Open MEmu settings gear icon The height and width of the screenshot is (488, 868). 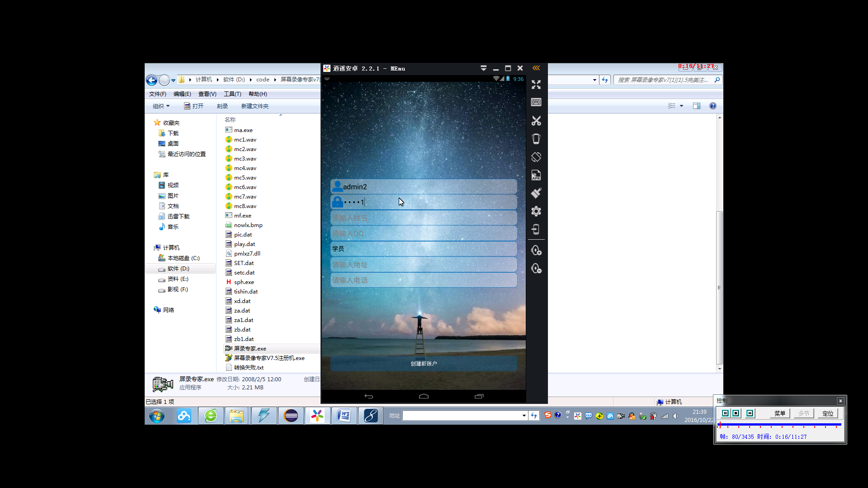[x=536, y=211]
